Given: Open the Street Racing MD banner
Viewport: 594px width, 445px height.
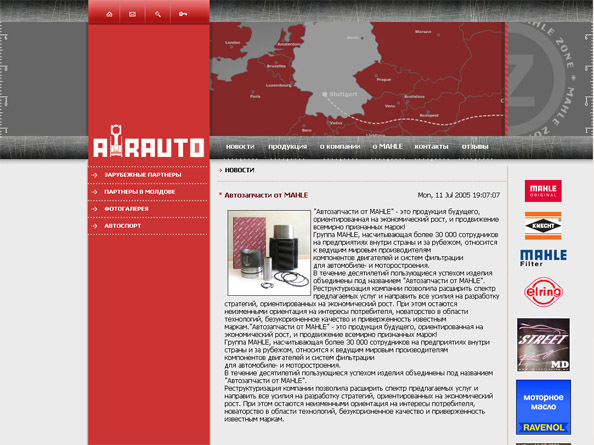Looking at the screenshot, I should tap(543, 344).
